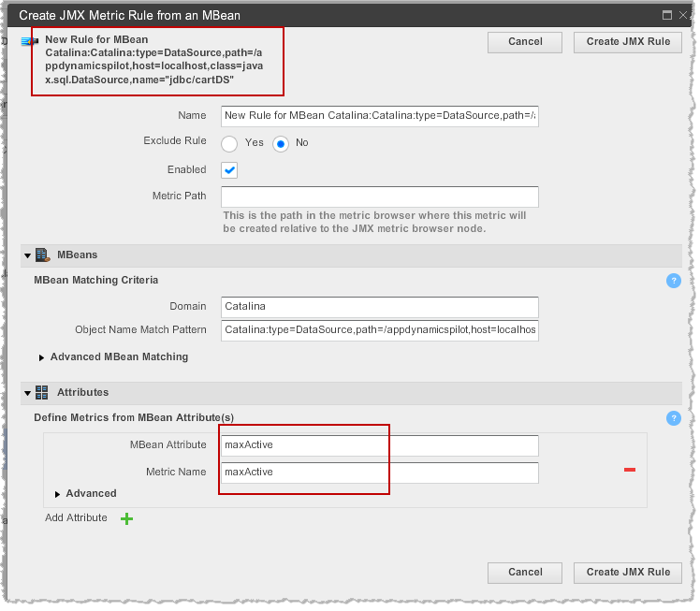Toggle the Enabled checkbox
The image size is (700, 611).
point(229,170)
